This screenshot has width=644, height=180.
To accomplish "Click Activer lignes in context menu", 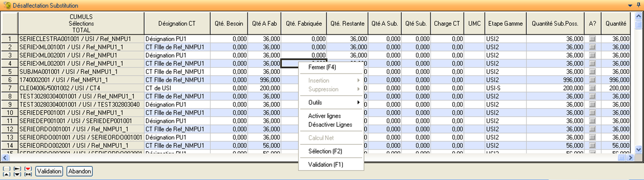I will (324, 116).
